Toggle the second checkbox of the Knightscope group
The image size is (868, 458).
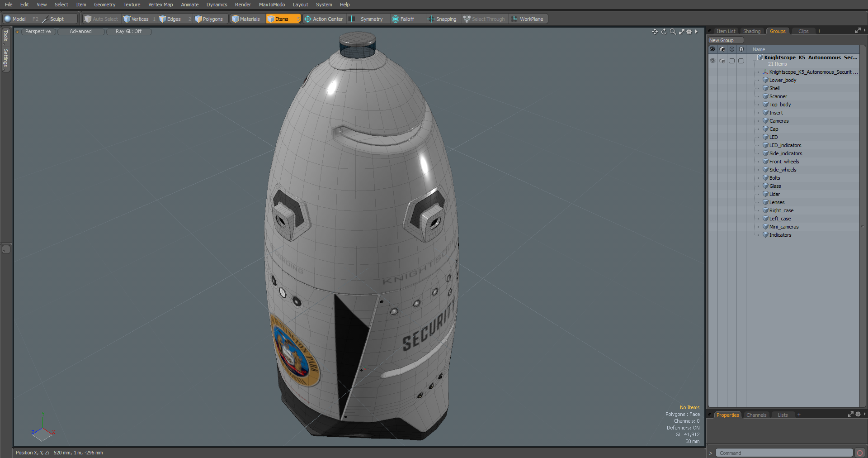[741, 61]
